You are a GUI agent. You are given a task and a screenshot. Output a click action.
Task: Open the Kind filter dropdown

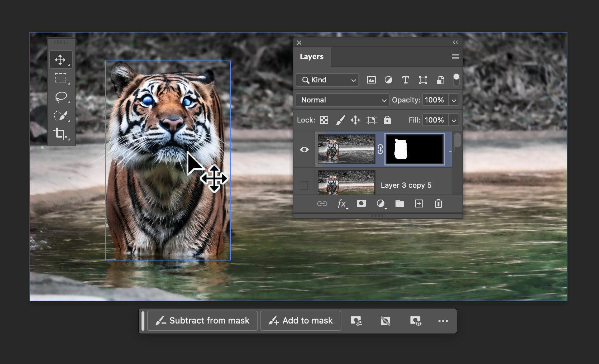pyautogui.click(x=327, y=80)
